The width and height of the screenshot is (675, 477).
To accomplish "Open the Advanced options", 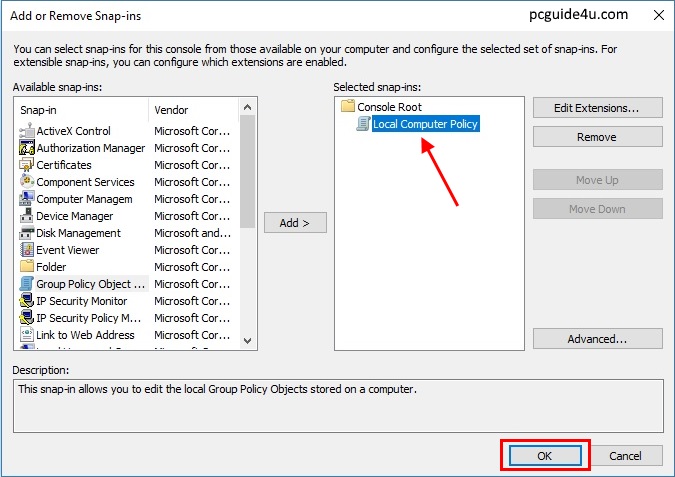I will [597, 339].
